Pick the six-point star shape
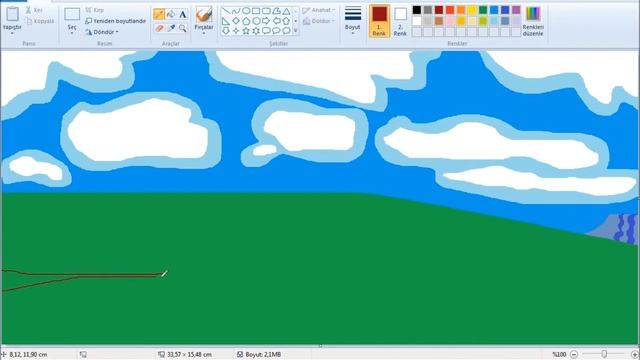This screenshot has width=640, height=360. (x=256, y=31)
